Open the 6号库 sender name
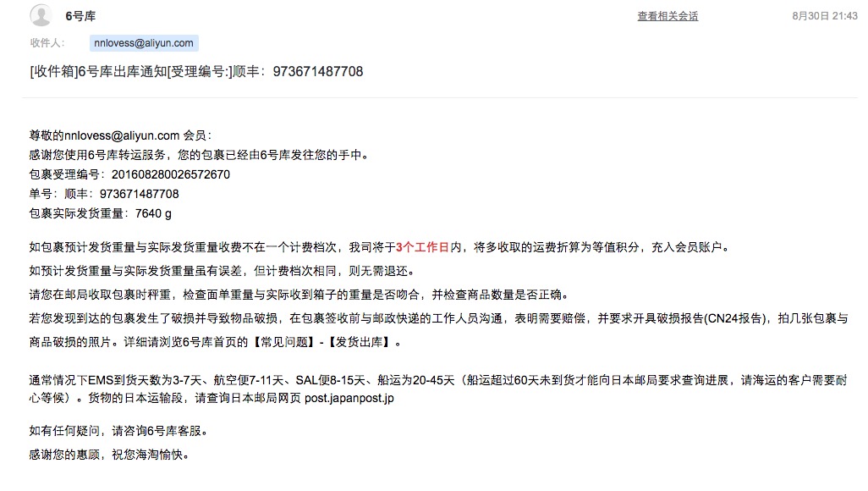This screenshot has height=491, width=868. 80,16
